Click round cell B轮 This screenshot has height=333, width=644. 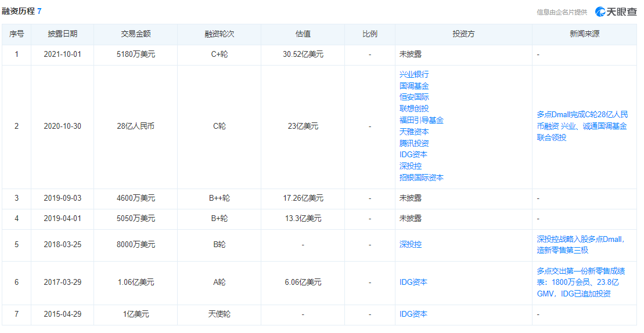220,244
